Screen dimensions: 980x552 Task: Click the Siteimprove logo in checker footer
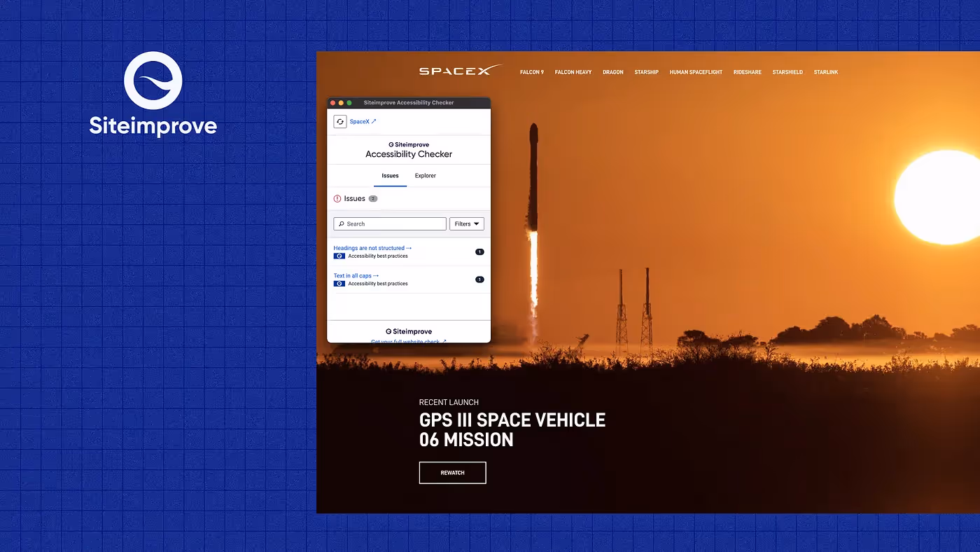(x=409, y=331)
